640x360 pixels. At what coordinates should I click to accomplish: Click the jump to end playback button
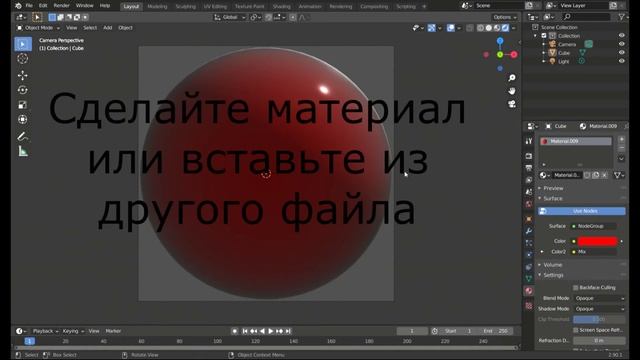[x=288, y=331]
